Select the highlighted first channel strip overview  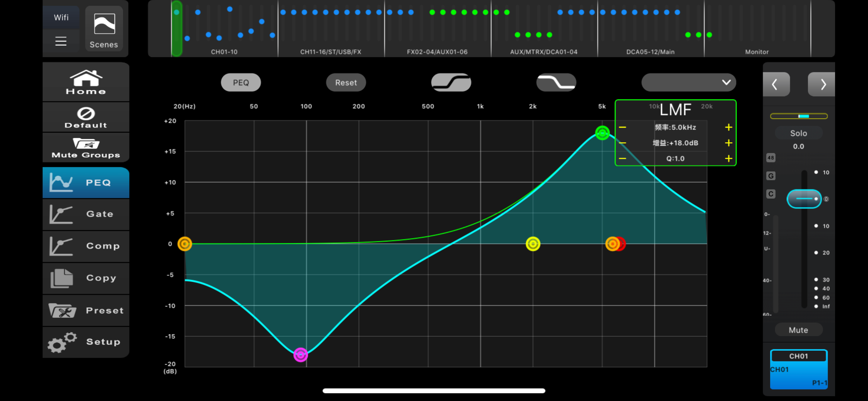pos(177,29)
